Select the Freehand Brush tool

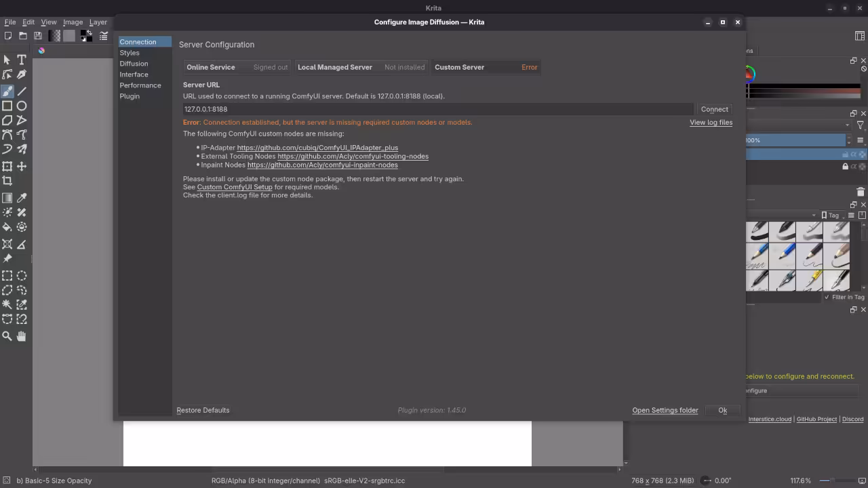coord(7,92)
